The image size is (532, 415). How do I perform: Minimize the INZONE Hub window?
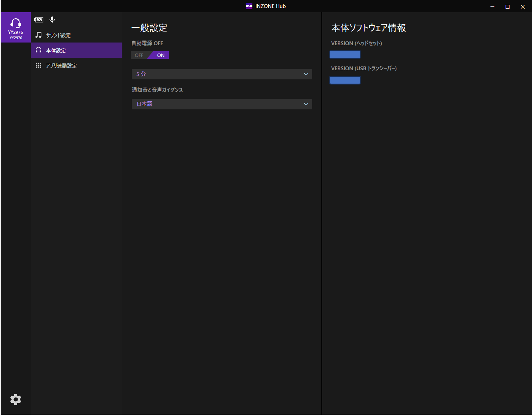tap(492, 7)
